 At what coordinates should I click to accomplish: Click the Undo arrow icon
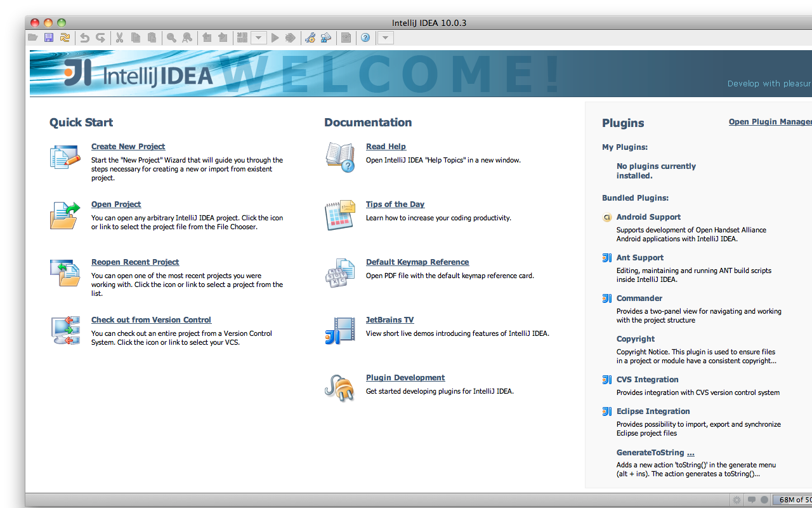click(x=84, y=38)
